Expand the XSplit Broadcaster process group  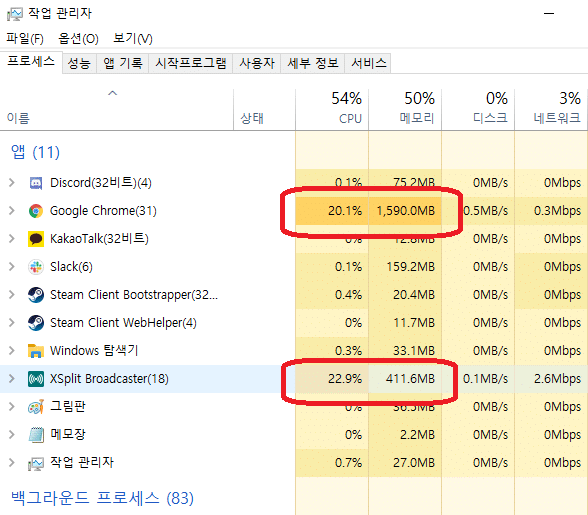[x=12, y=378]
